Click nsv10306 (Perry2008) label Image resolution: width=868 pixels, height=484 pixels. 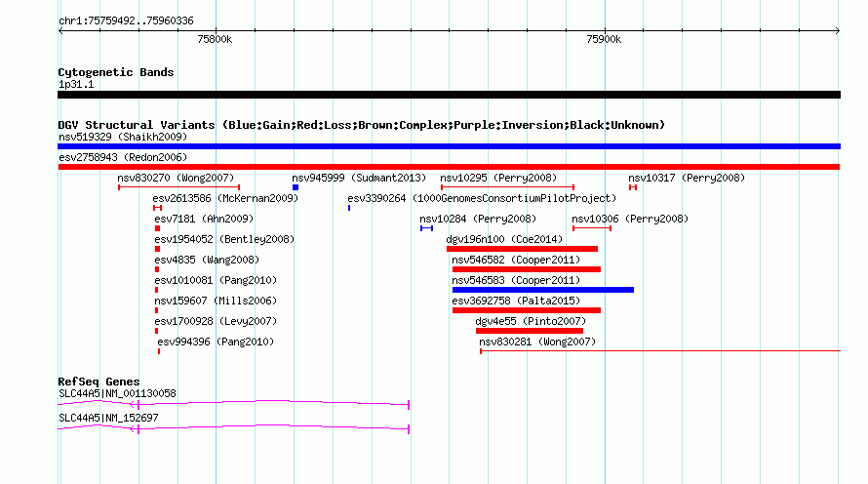630,219
